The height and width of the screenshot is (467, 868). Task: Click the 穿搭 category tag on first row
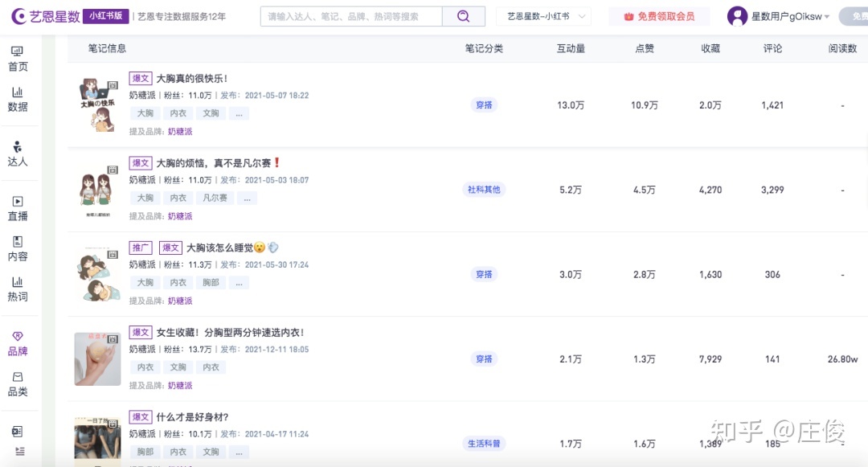(484, 104)
